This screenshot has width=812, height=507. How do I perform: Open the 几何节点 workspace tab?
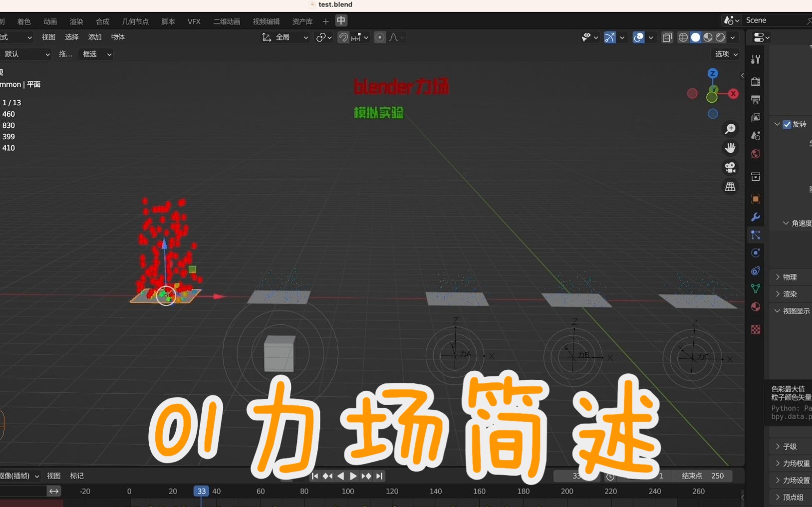click(135, 21)
